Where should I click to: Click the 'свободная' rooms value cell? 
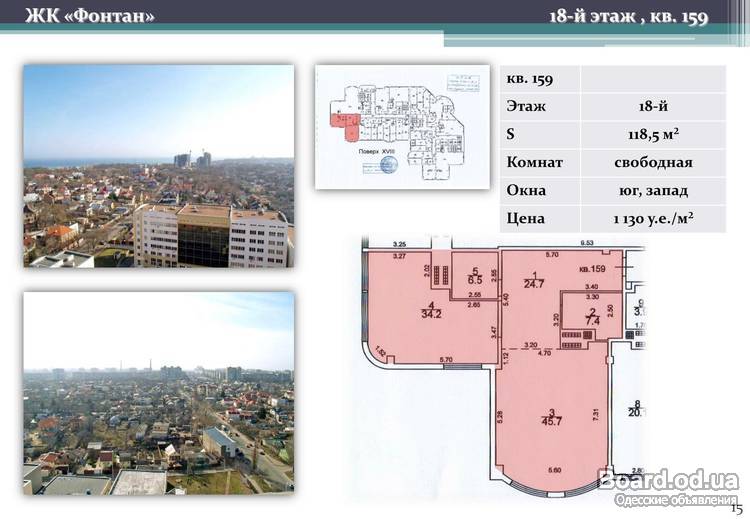tap(653, 162)
